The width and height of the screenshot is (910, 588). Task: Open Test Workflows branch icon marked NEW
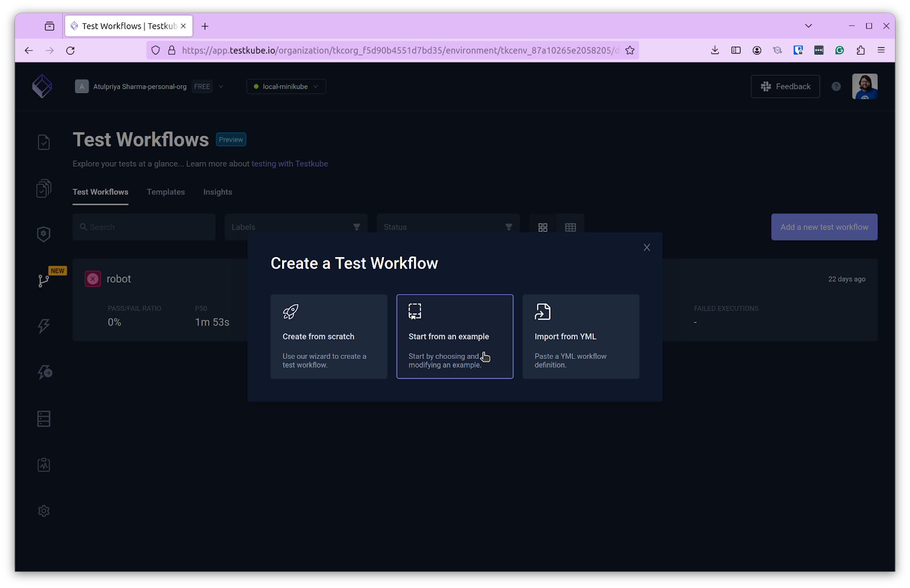pyautogui.click(x=44, y=280)
